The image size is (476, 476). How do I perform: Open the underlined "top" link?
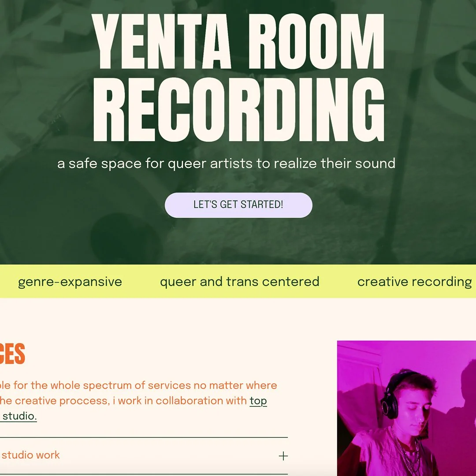(x=258, y=401)
